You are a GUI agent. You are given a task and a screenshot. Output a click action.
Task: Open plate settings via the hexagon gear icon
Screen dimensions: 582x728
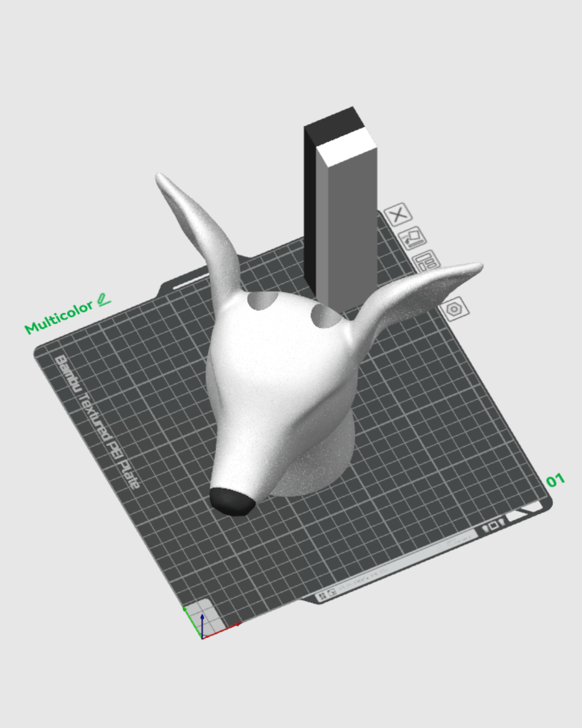tap(454, 310)
